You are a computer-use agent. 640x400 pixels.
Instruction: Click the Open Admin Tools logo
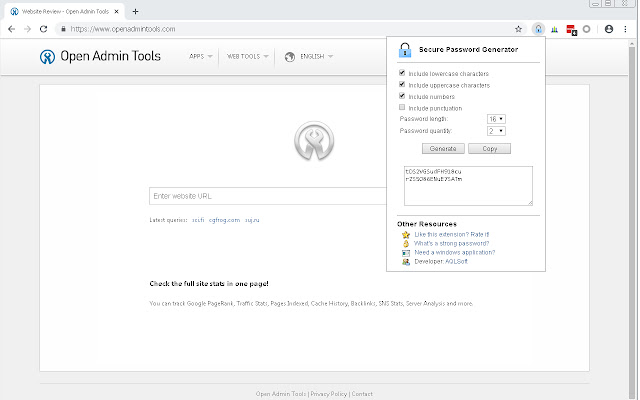tap(100, 56)
